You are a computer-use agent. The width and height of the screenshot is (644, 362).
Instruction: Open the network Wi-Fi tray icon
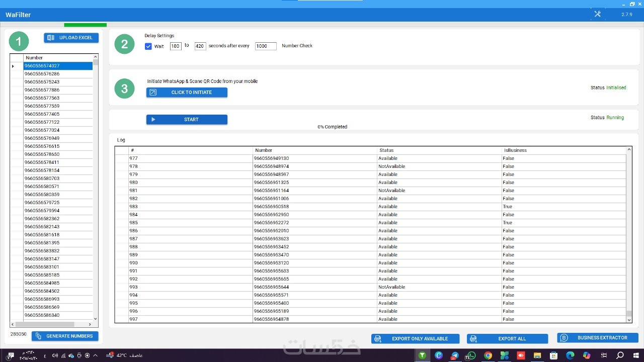click(x=63, y=355)
